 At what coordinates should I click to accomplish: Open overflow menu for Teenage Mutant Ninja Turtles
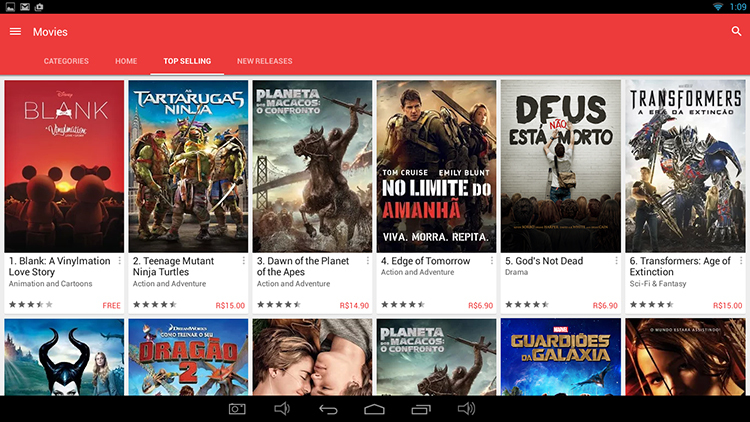click(x=244, y=261)
